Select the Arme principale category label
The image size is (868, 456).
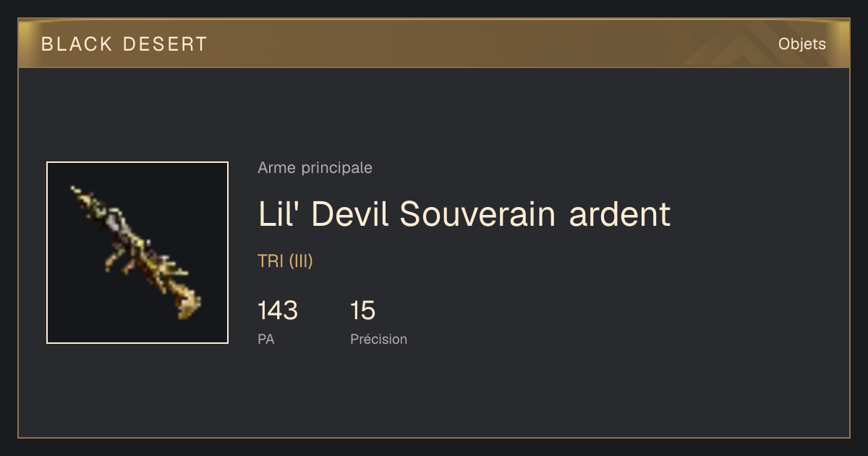pos(315,168)
